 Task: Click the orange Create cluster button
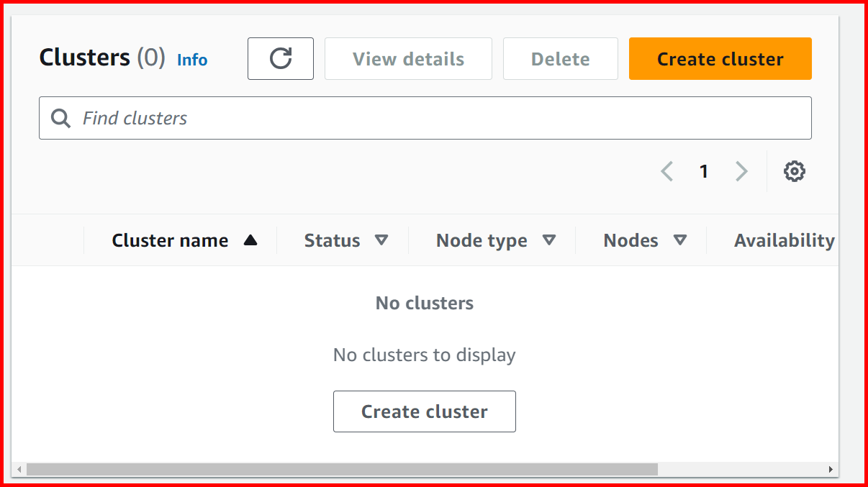click(720, 58)
